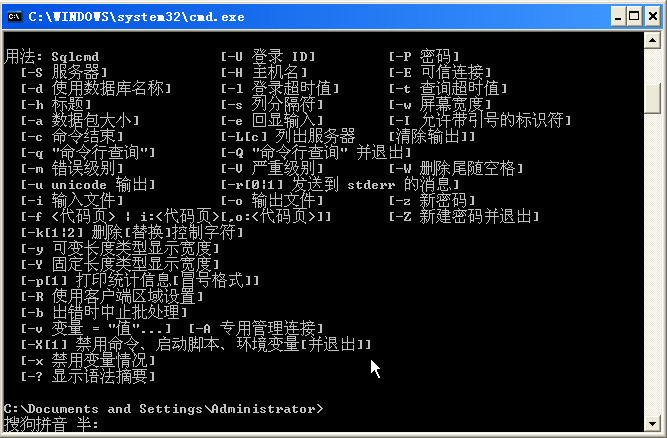Click the [-? 显示语法摘要] line

(x=88, y=376)
